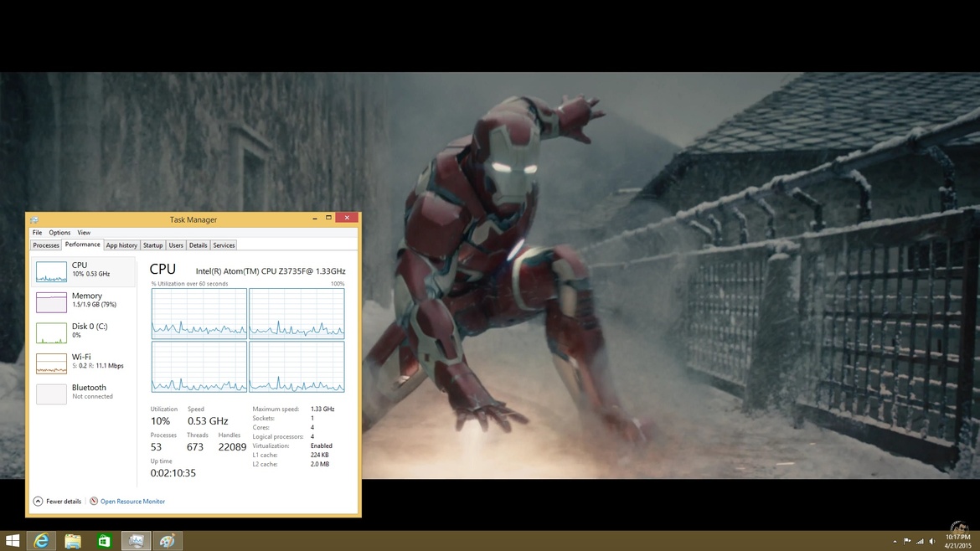
Task: Click the Disk 0 (C:) label
Action: (x=90, y=326)
